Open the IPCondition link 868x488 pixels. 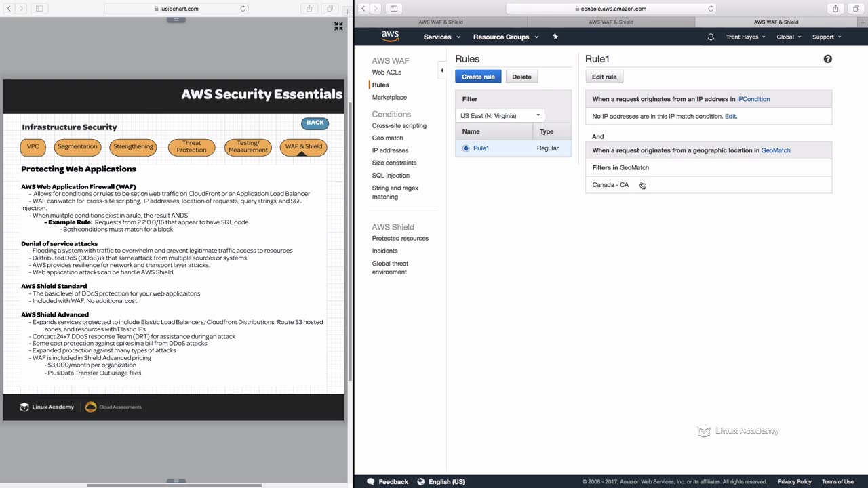point(753,99)
